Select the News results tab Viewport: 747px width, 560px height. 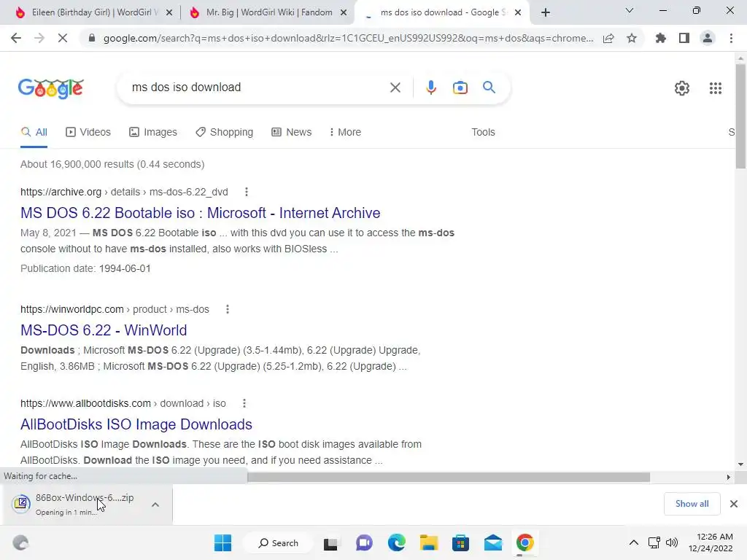[x=292, y=132]
